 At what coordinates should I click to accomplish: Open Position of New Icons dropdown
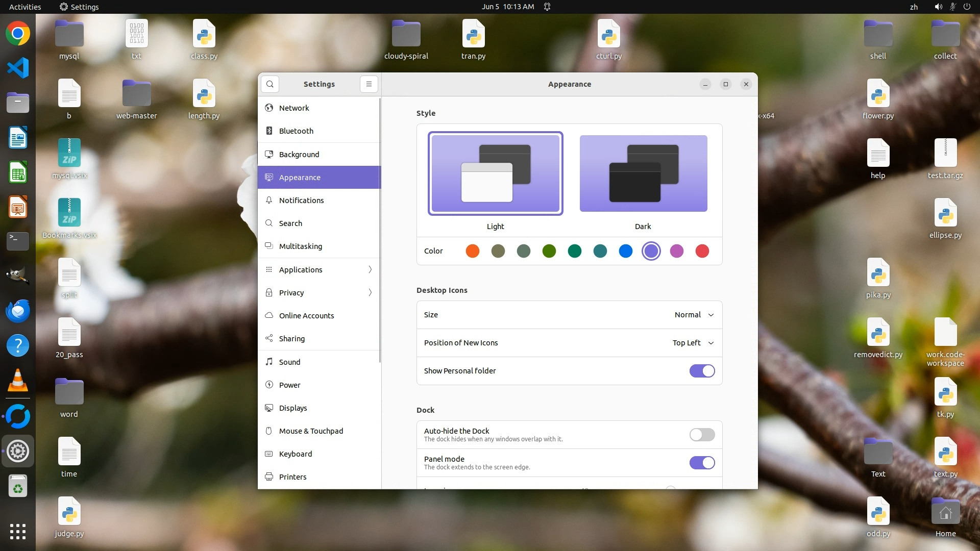693,343
